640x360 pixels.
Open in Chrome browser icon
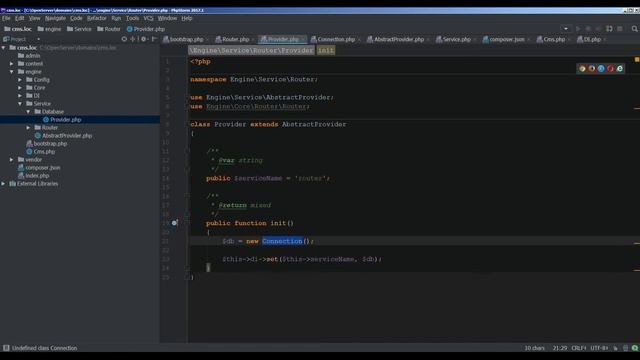pos(582,69)
